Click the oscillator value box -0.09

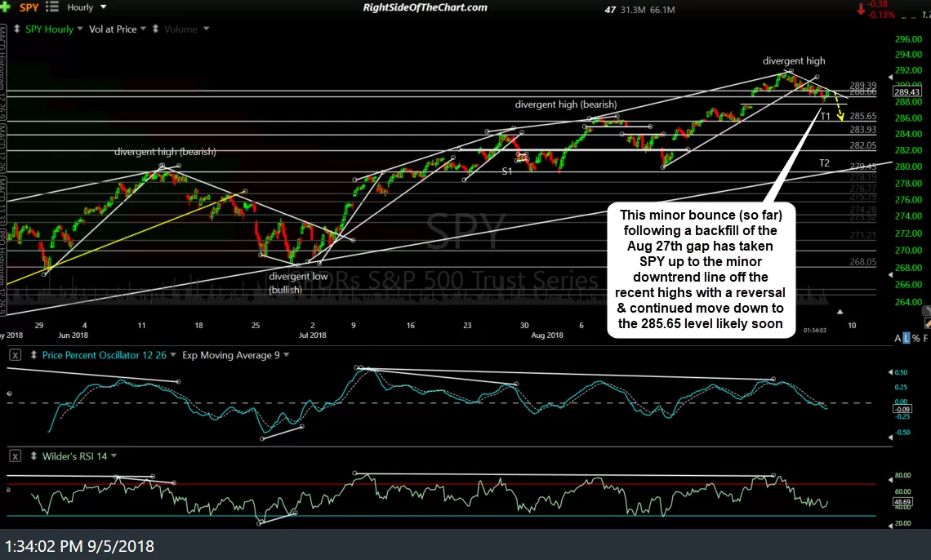[902, 409]
